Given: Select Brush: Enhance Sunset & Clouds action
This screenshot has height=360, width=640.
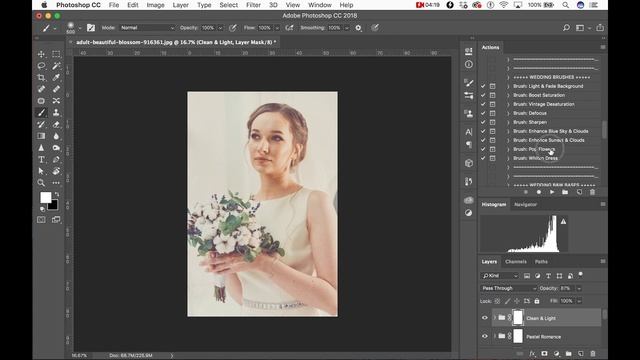Looking at the screenshot, I should 549,140.
